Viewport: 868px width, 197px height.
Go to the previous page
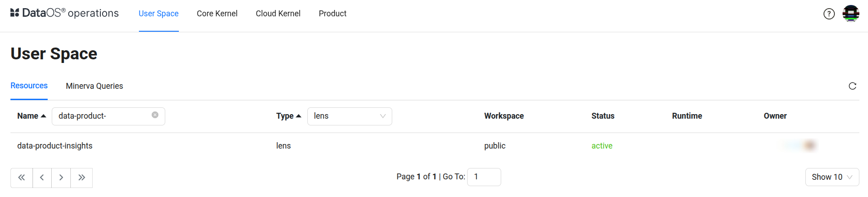[42, 178]
